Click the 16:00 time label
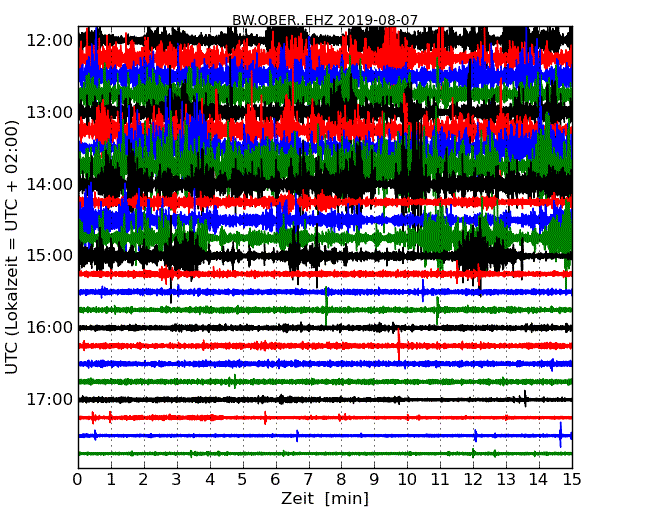Image resolution: width=650 pixels, height=520 pixels. [x=50, y=327]
